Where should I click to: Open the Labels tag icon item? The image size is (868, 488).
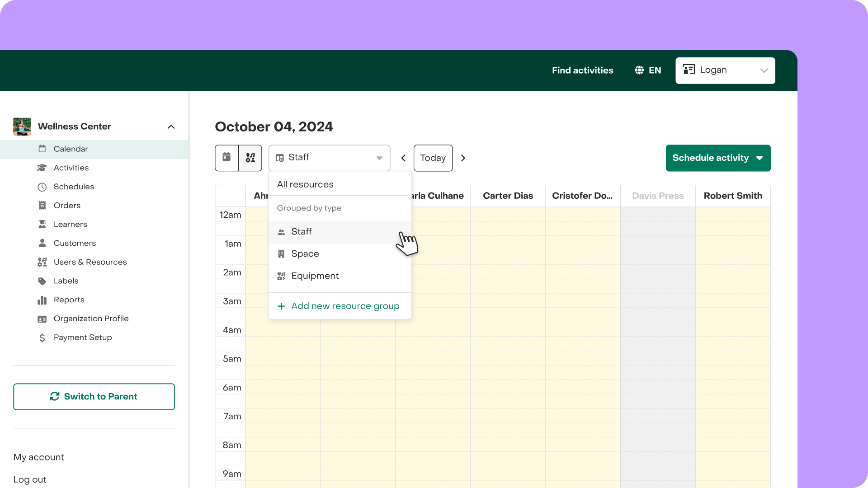(42, 281)
